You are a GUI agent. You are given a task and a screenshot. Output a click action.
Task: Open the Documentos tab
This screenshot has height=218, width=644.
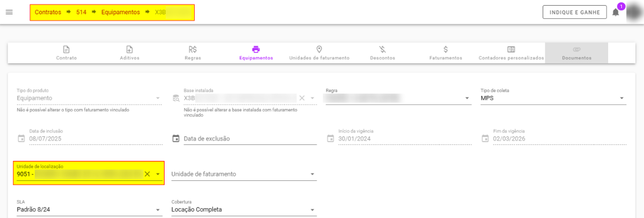(x=577, y=53)
